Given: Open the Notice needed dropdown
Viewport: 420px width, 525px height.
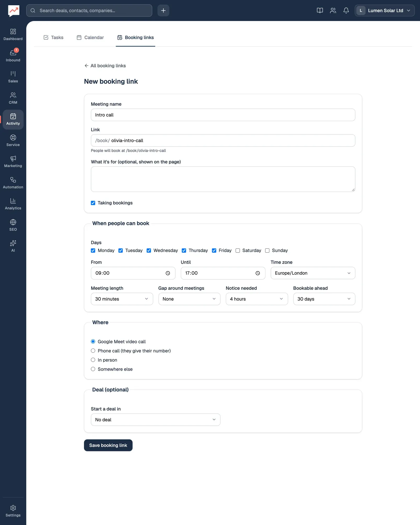Looking at the screenshot, I should click(x=257, y=299).
